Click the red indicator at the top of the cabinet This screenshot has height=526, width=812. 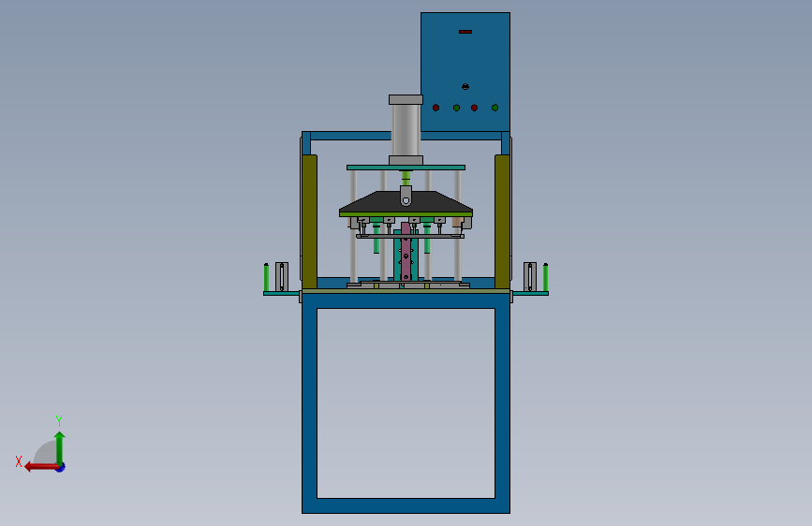(x=465, y=32)
